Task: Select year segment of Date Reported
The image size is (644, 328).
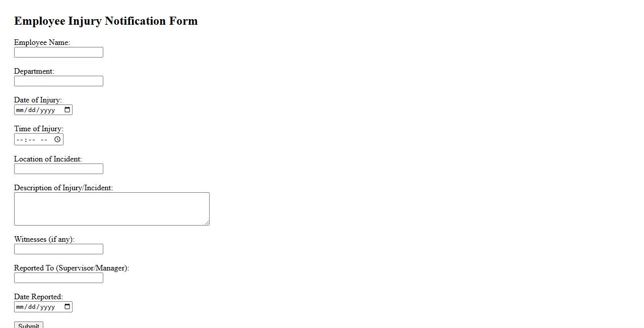Action: [x=47, y=307]
